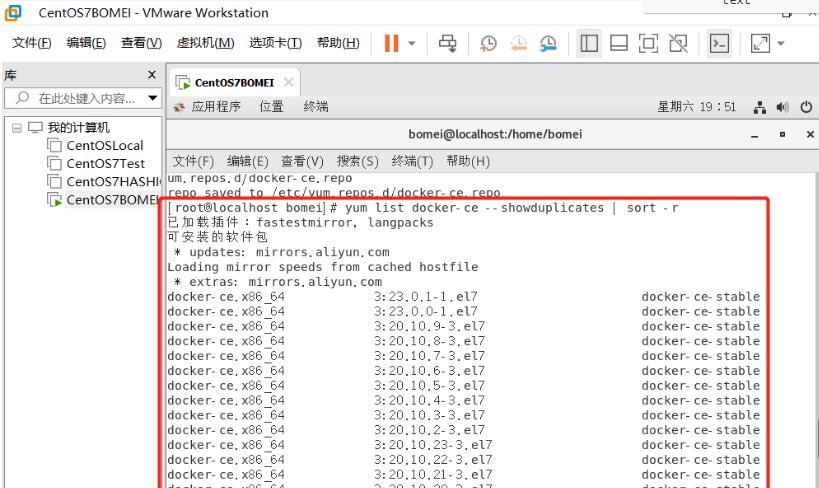
Task: Collapse the 我的计算机 tree node
Action: click(17, 127)
